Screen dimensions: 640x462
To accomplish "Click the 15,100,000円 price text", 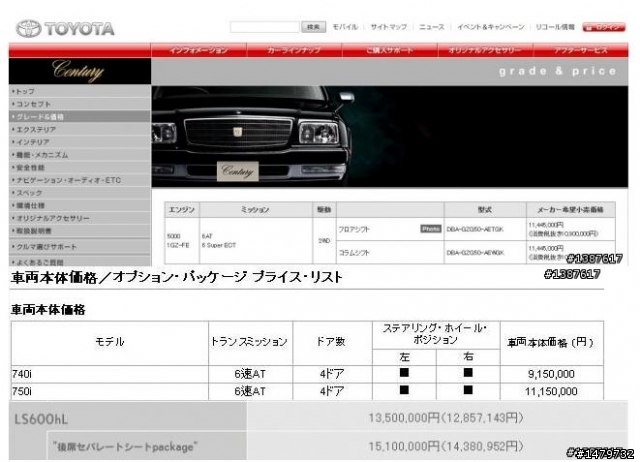I will 445,446.
